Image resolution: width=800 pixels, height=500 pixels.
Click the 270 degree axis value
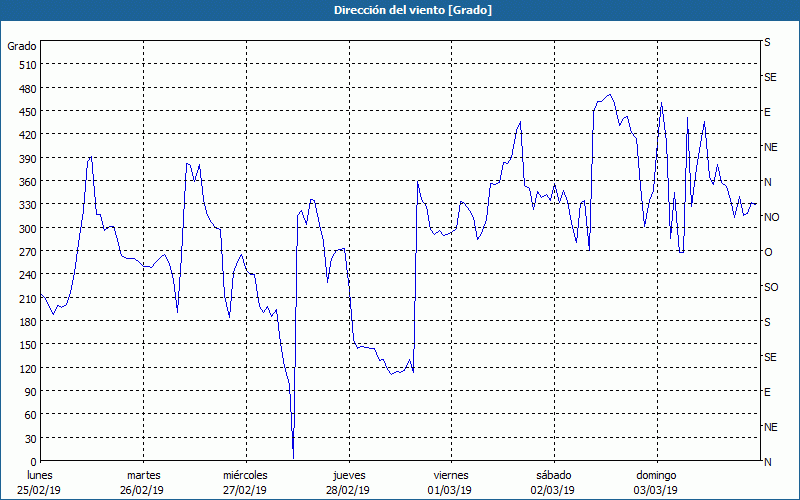pyautogui.click(x=28, y=252)
